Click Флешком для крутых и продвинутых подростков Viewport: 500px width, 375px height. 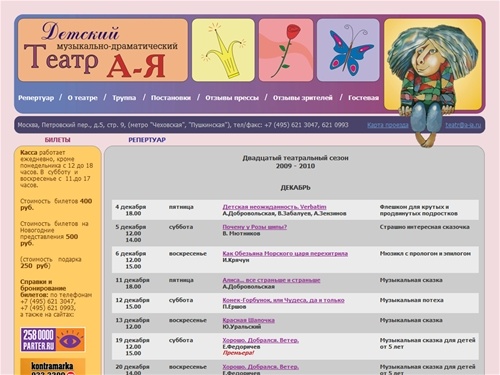[419, 210]
